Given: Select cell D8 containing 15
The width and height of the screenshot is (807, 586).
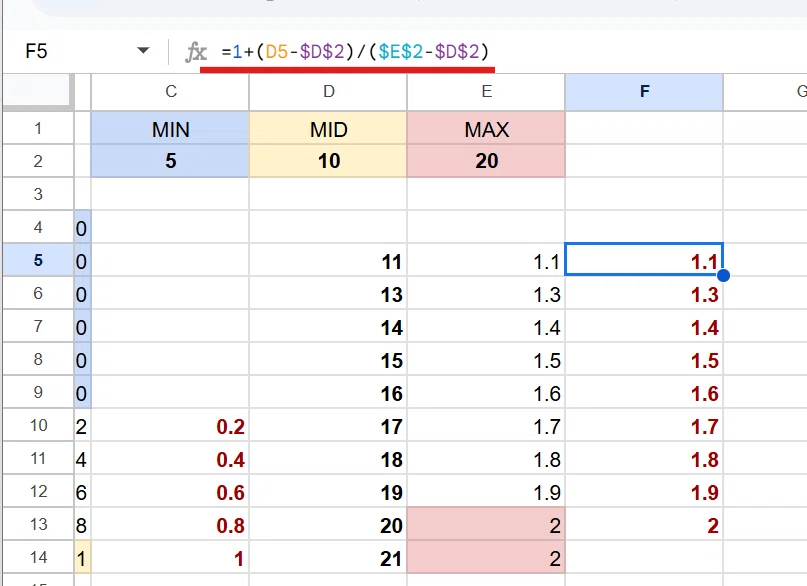Looking at the screenshot, I should click(328, 359).
